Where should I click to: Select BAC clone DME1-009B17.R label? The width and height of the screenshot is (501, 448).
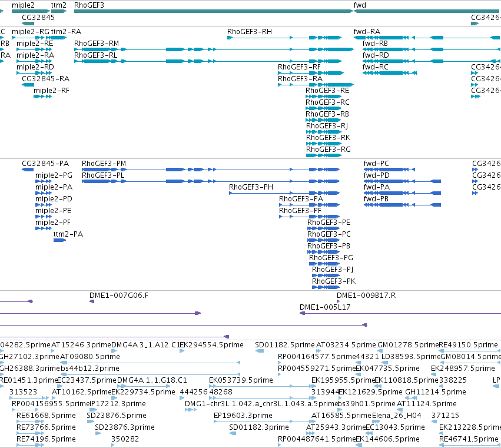click(x=366, y=296)
